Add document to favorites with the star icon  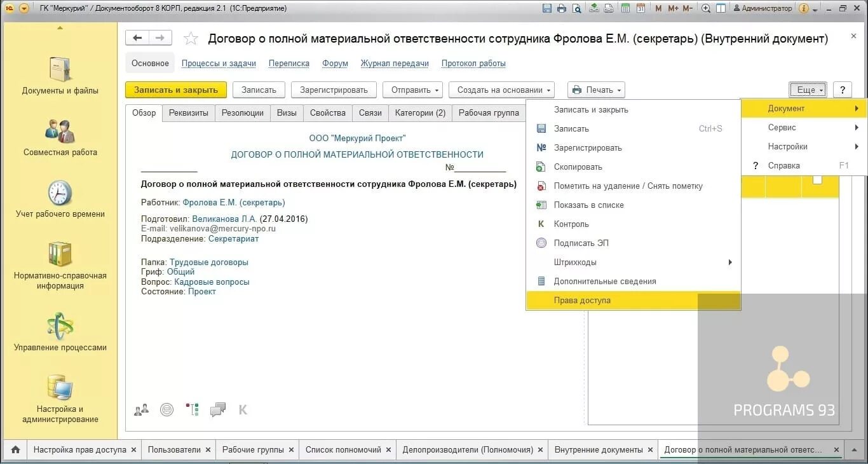point(191,39)
